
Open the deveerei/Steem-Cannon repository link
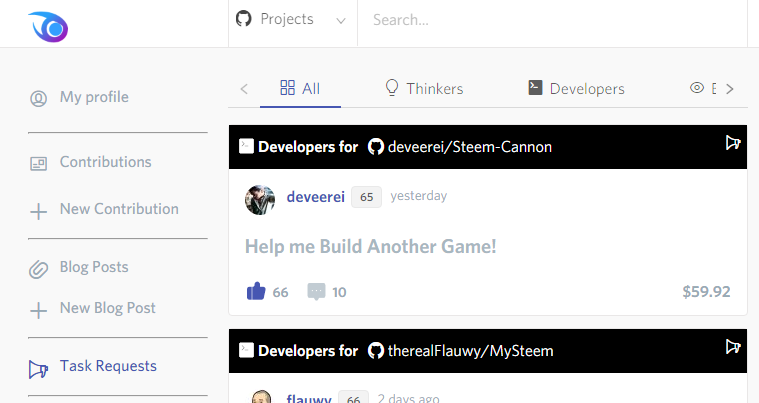(470, 147)
